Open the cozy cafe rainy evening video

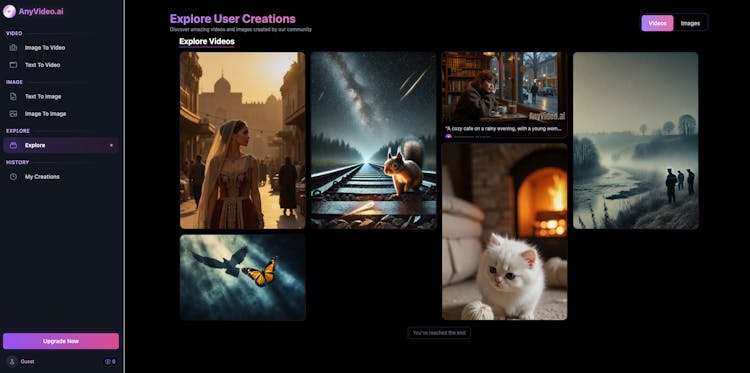(505, 95)
